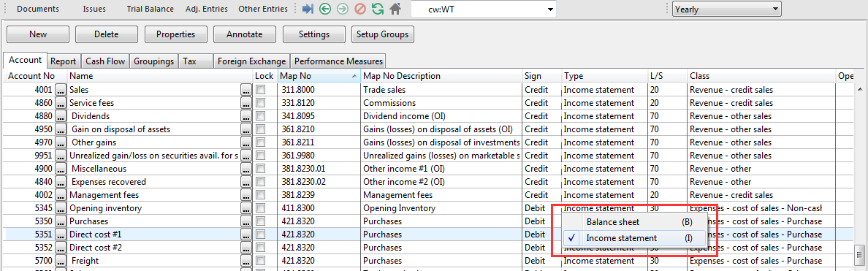Open account number lookup for 4950
Screen dimensions: 868x271
61,129
